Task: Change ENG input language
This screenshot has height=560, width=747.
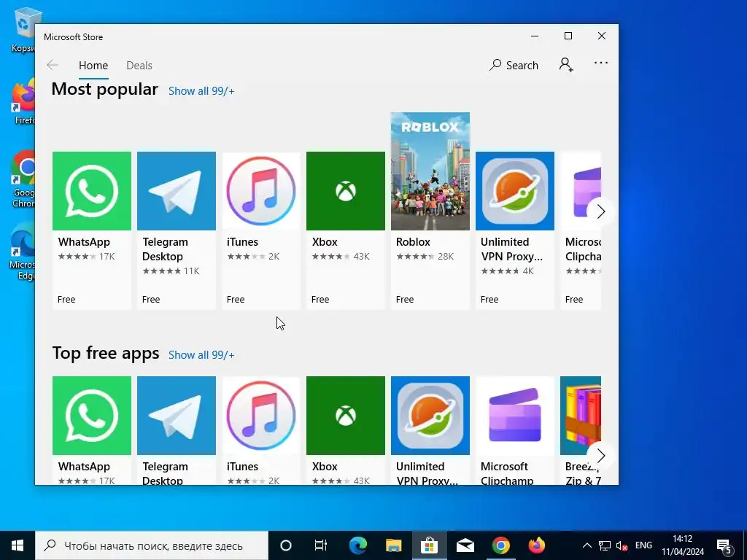Action: point(643,545)
